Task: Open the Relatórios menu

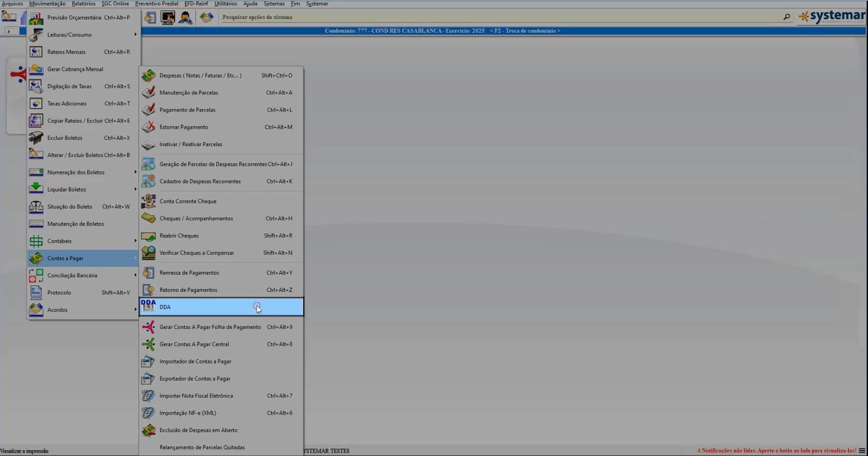Action: click(83, 3)
